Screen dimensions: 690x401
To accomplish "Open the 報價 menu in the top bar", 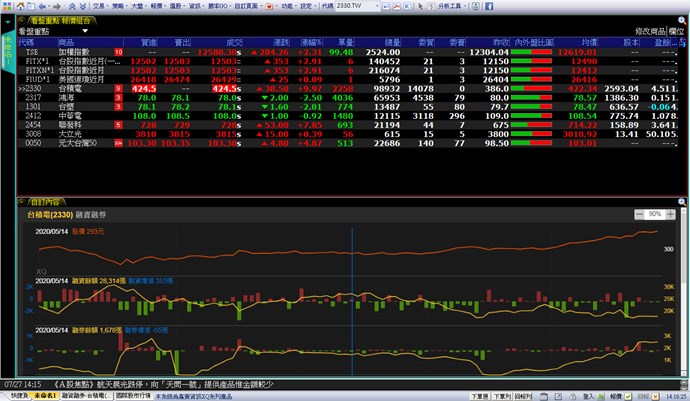I will point(166,6).
